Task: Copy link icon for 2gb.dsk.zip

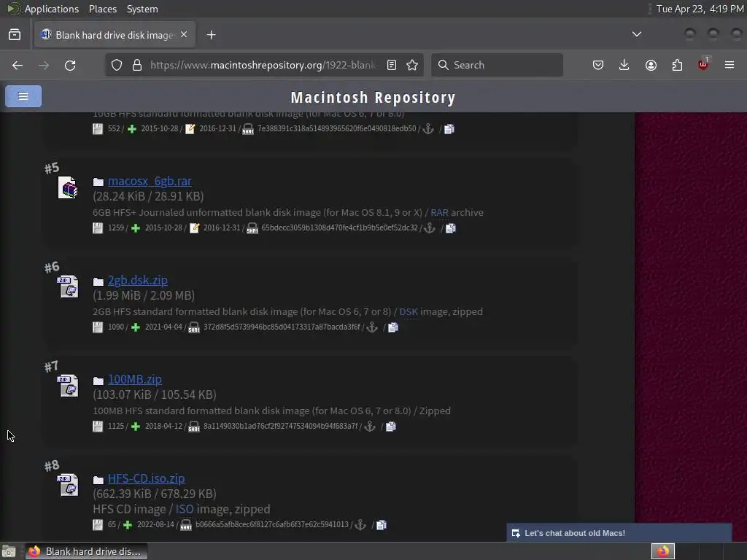Action: click(393, 327)
